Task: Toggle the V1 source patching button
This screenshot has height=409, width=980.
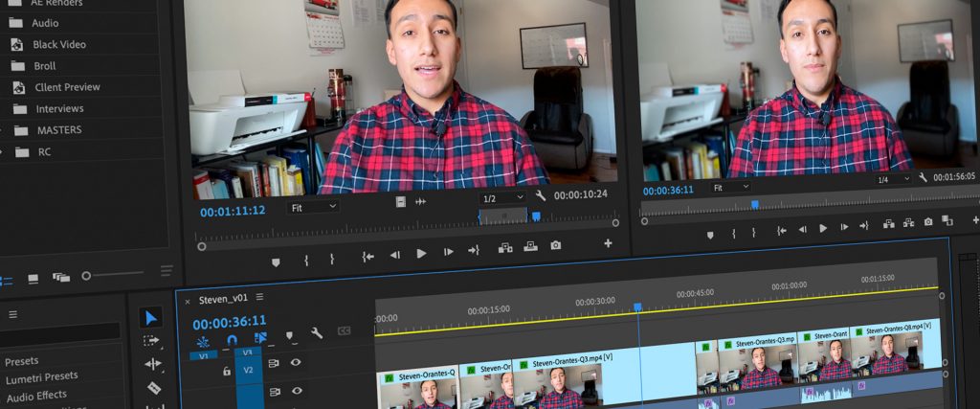Action: (x=204, y=355)
